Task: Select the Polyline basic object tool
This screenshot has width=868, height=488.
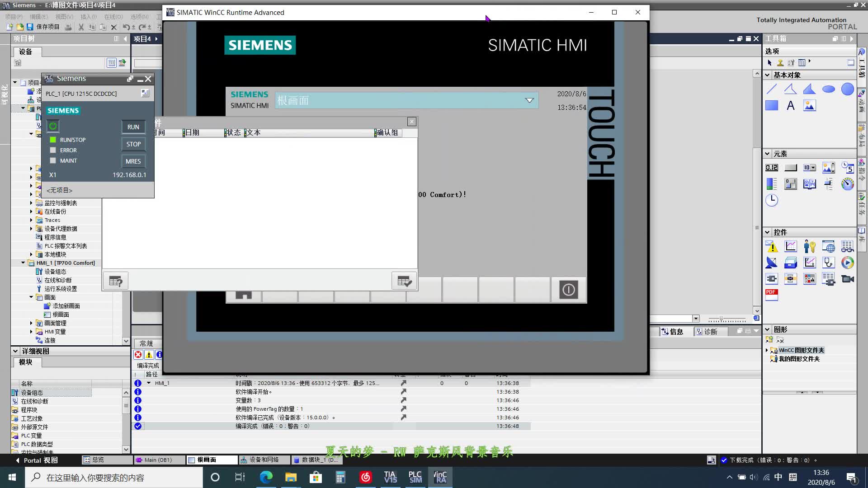Action: point(790,89)
